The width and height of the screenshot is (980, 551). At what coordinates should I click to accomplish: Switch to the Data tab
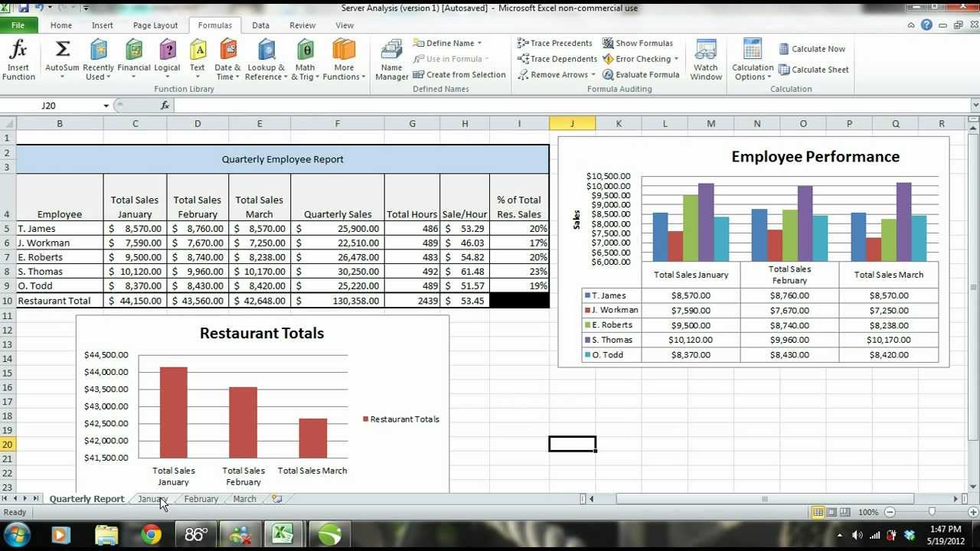click(260, 25)
